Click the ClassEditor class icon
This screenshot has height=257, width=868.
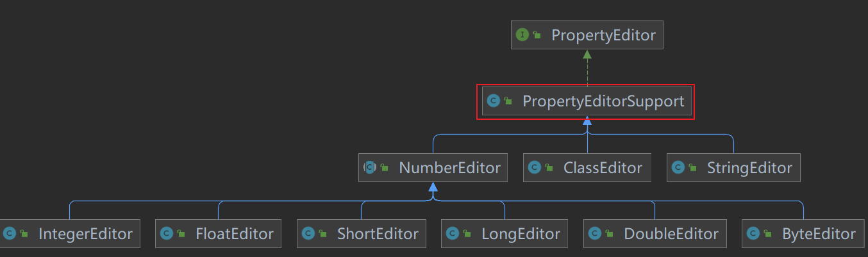point(534,168)
